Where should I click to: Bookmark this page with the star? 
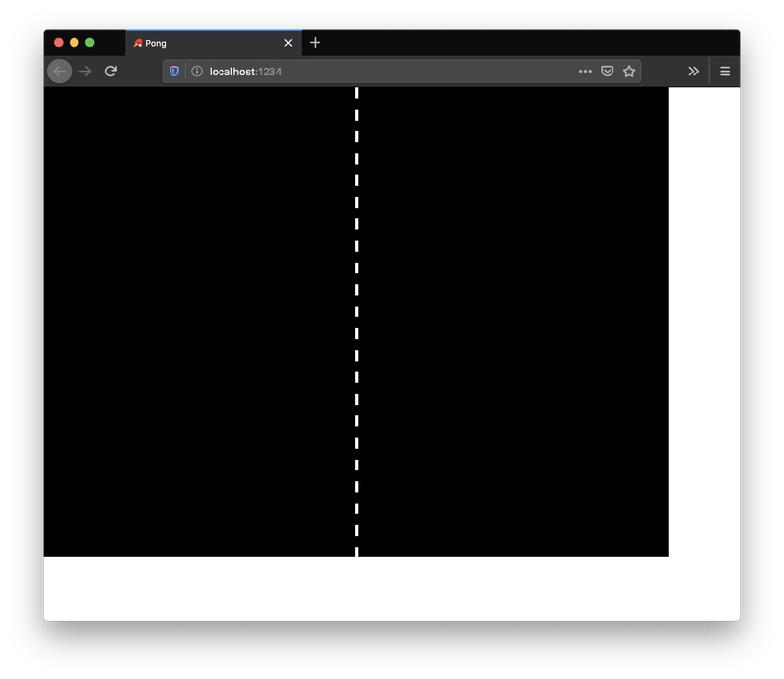(x=629, y=72)
